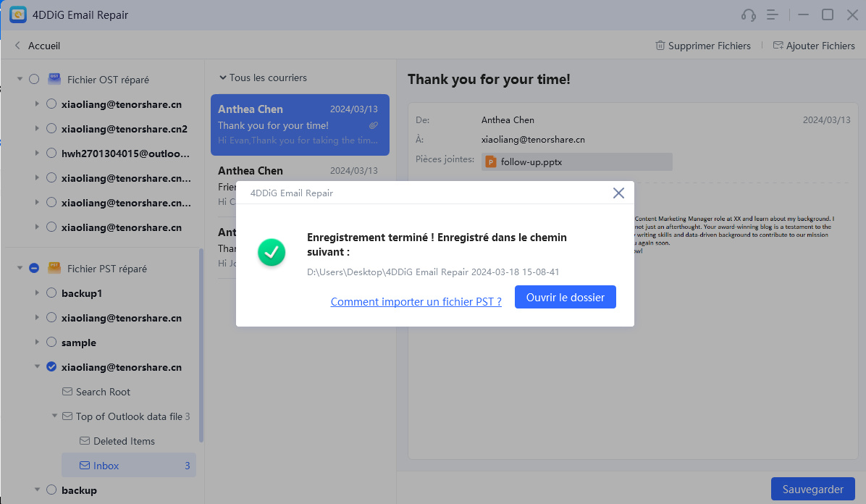Click the attachment paperclip icon in first email
The image size is (866, 504).
pos(374,125)
